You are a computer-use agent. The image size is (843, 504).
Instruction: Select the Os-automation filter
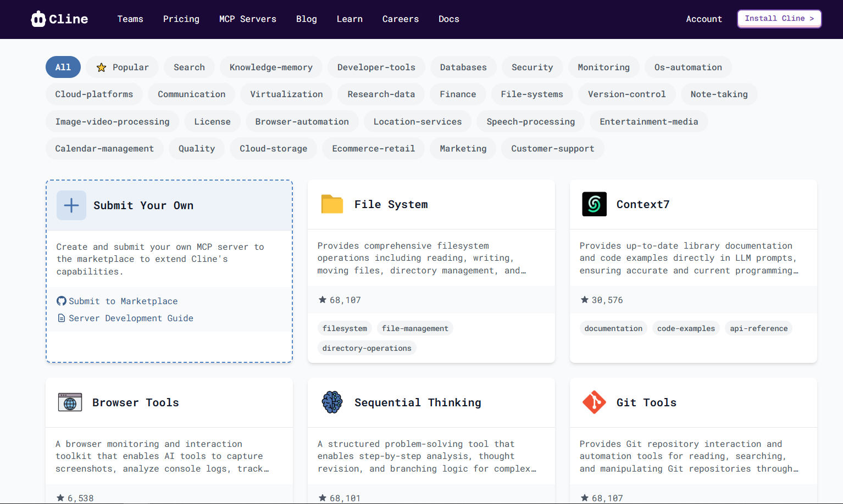pos(688,67)
